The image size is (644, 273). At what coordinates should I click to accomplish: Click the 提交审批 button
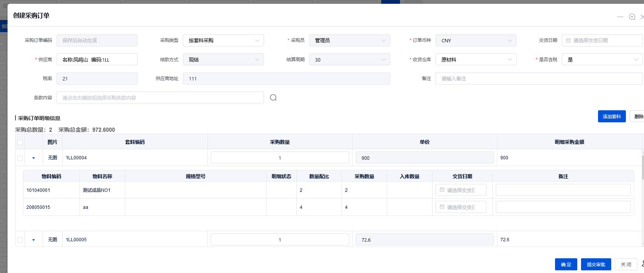(596, 264)
